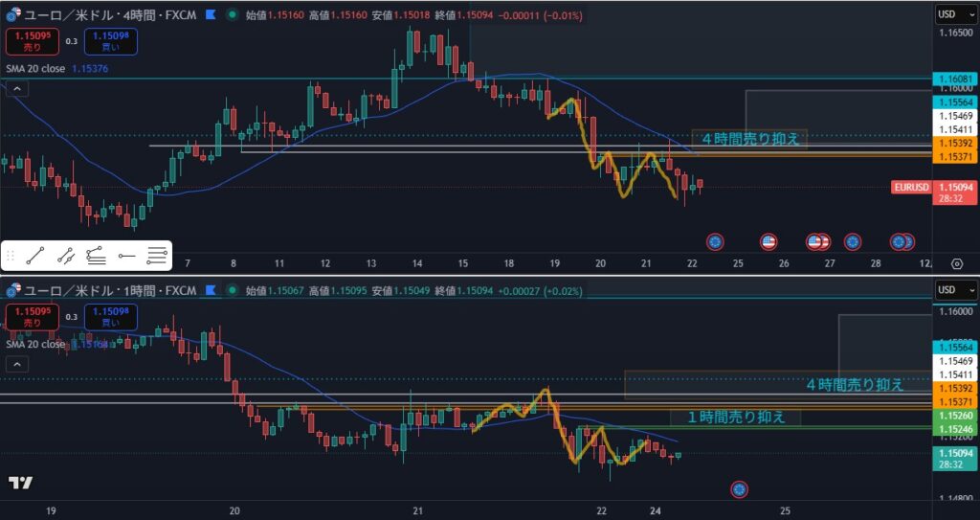This screenshot has height=520, width=980.
Task: Click the TradingView logo at bottom left
Action: 20,483
